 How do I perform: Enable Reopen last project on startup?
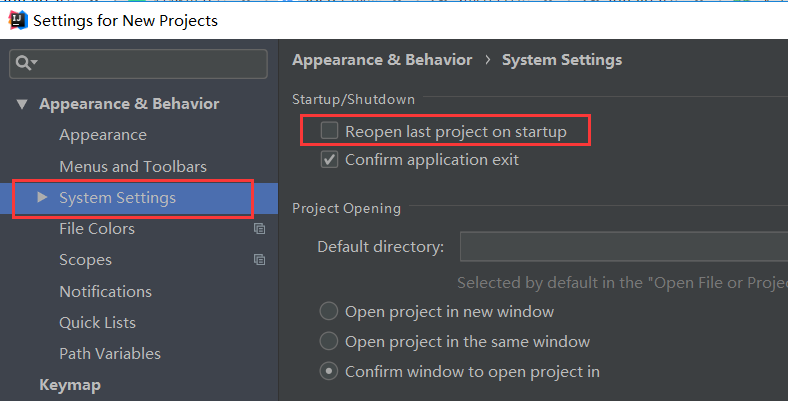coord(329,131)
